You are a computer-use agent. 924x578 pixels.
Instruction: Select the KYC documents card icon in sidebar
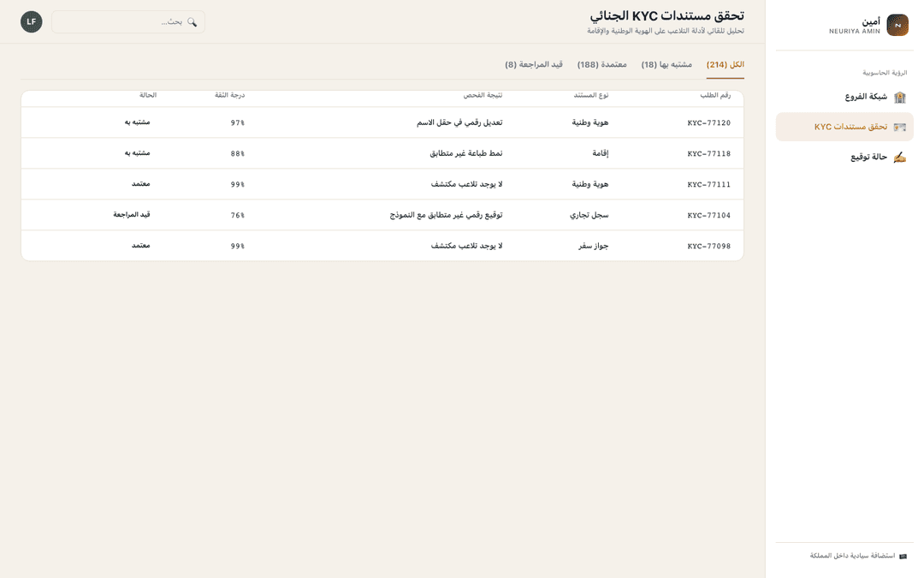click(x=899, y=127)
